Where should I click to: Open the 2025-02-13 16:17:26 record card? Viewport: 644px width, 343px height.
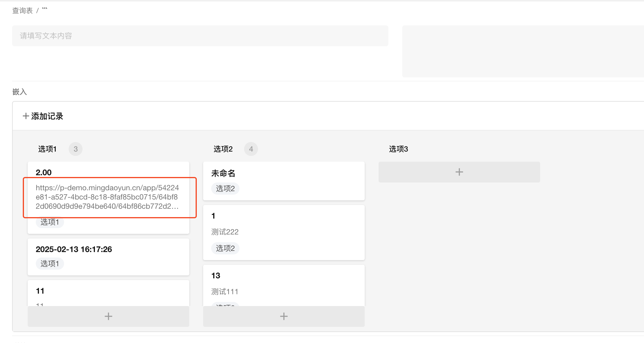[x=74, y=249]
